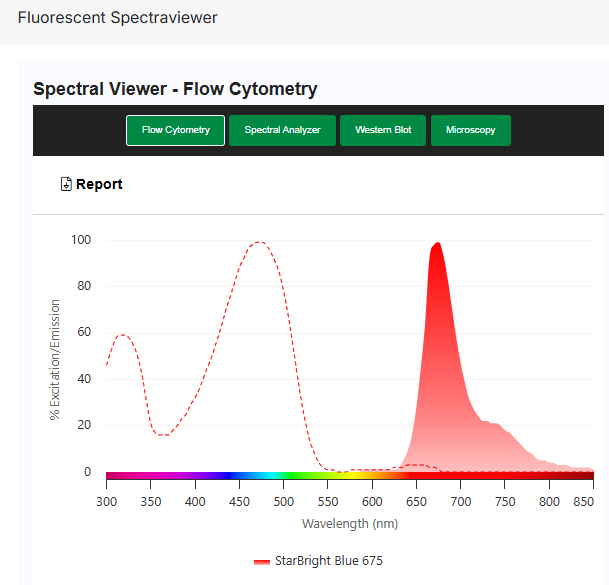Click the red StarBright legend swatch

262,561
